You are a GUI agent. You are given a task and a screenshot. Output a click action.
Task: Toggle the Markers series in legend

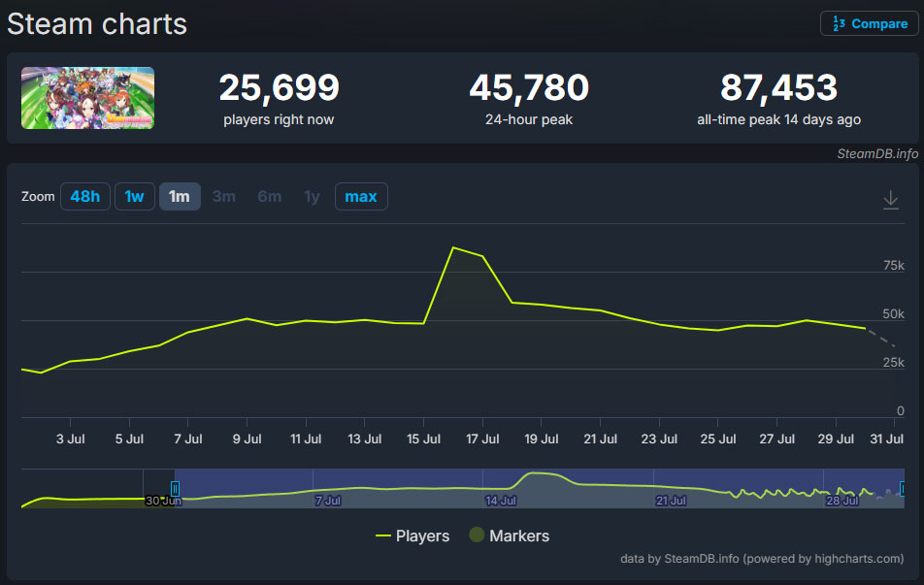(x=518, y=536)
